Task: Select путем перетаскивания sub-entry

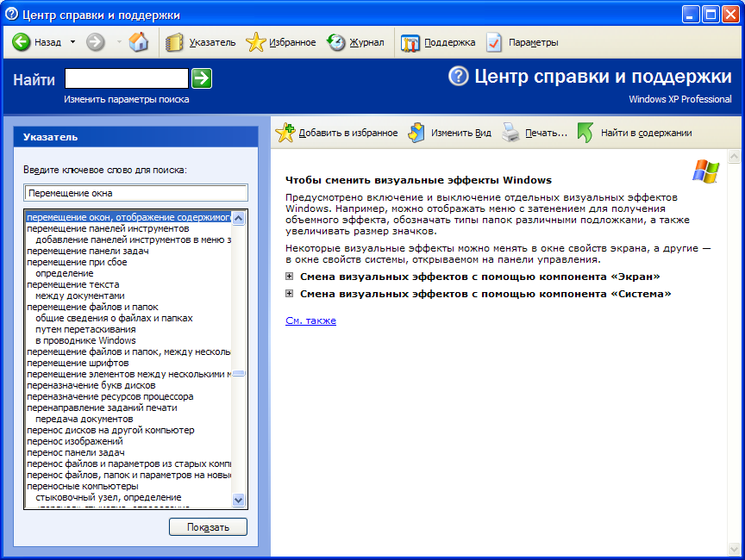Action: [85, 329]
